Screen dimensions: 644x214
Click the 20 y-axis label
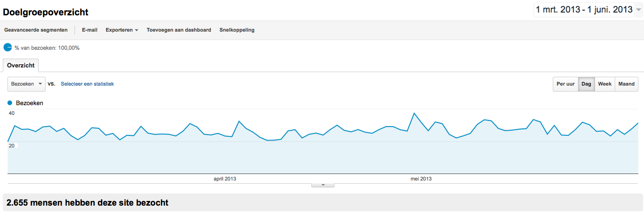pyautogui.click(x=12, y=146)
